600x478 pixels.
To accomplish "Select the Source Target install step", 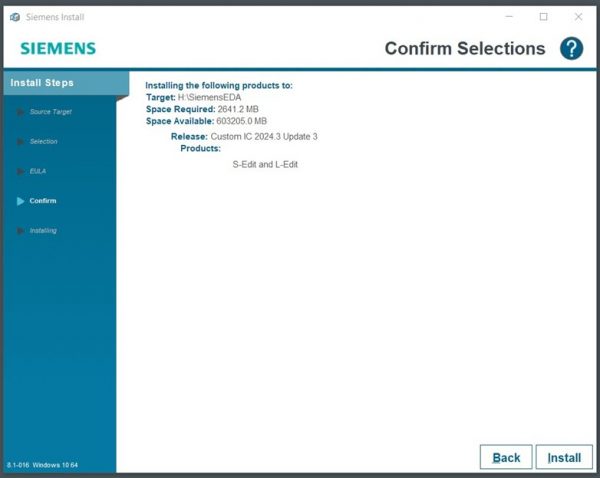I will click(x=51, y=112).
